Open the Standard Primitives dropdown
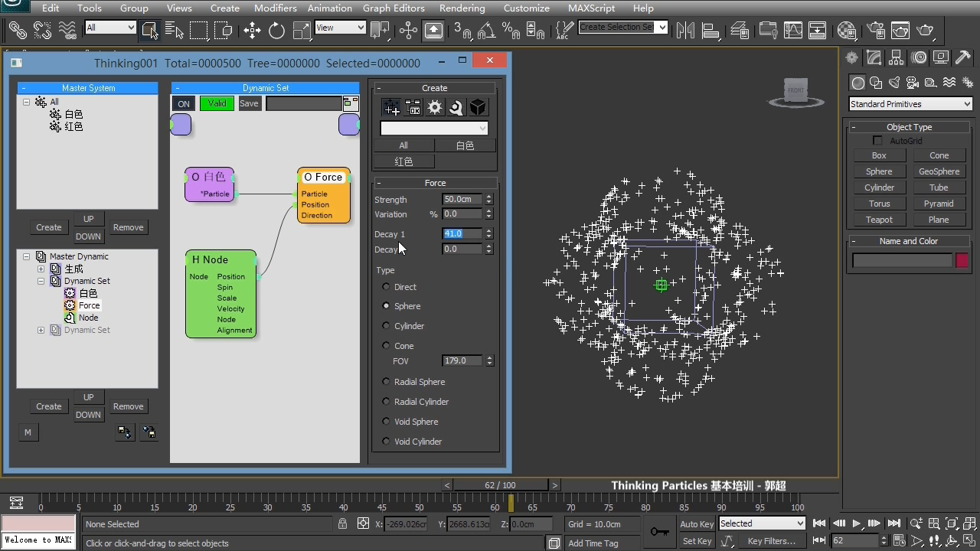 point(910,104)
